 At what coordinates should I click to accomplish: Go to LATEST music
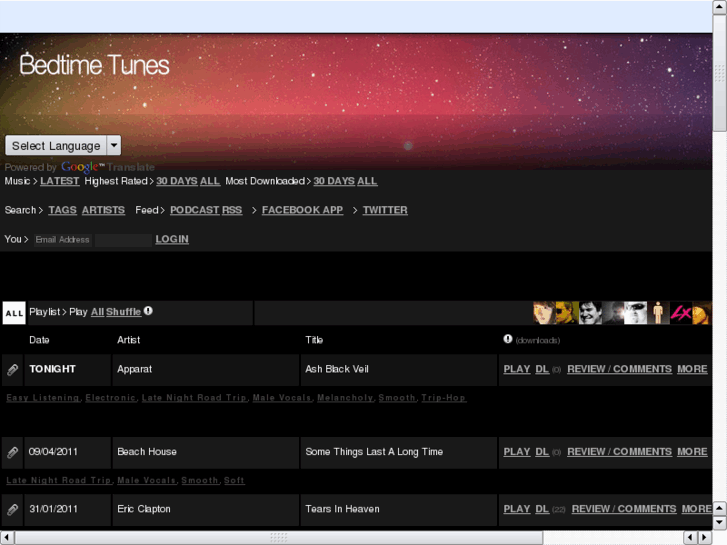click(60, 181)
